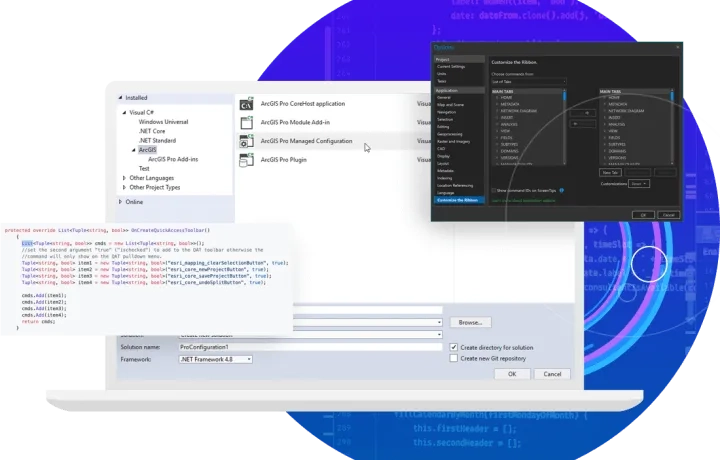The width and height of the screenshot is (720, 460).
Task: Close the Options dialog with the X
Action: tap(676, 47)
